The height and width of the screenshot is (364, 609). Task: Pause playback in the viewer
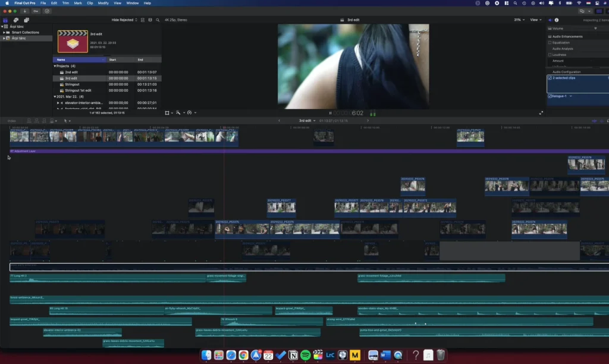(330, 113)
